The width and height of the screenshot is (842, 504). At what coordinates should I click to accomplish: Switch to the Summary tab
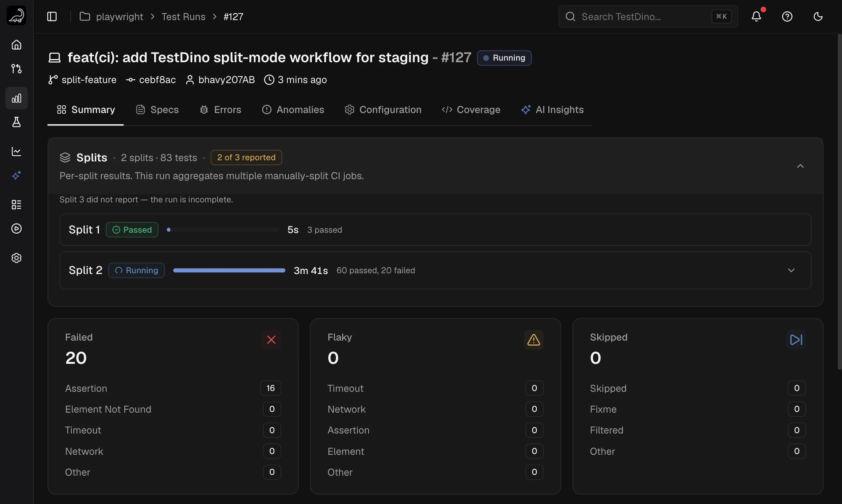point(86,110)
